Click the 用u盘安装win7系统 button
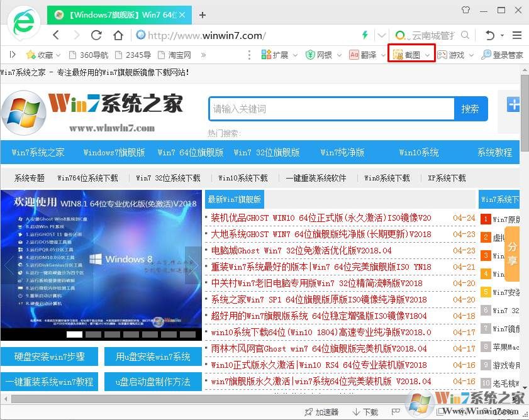 point(153,356)
